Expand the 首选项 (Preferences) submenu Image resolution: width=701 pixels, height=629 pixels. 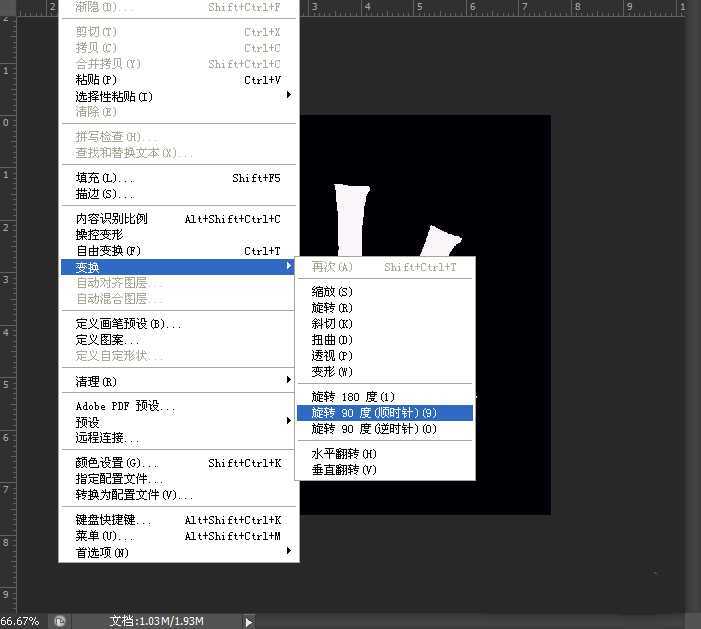pos(102,552)
